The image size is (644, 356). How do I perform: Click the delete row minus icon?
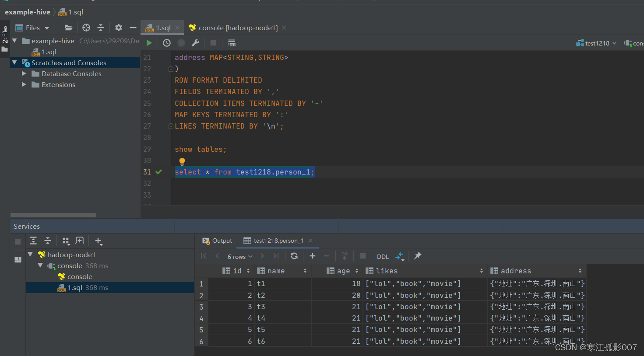327,256
